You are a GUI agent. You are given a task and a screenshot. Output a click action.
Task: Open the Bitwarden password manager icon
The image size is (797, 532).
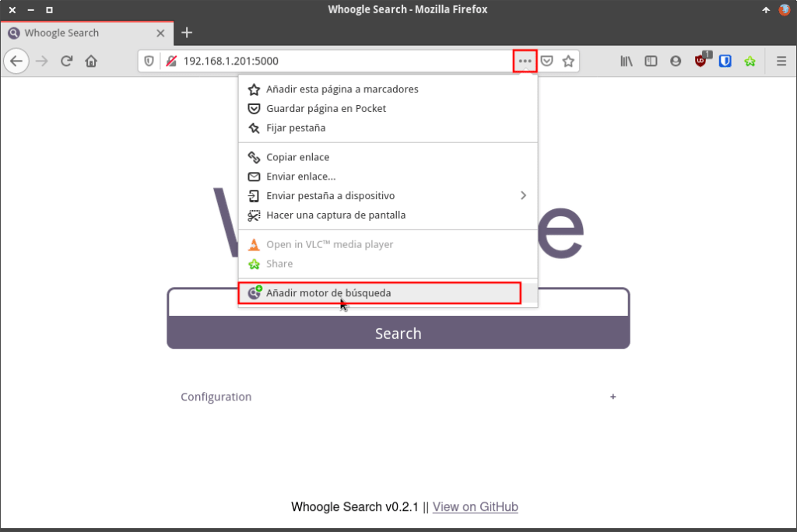click(725, 61)
